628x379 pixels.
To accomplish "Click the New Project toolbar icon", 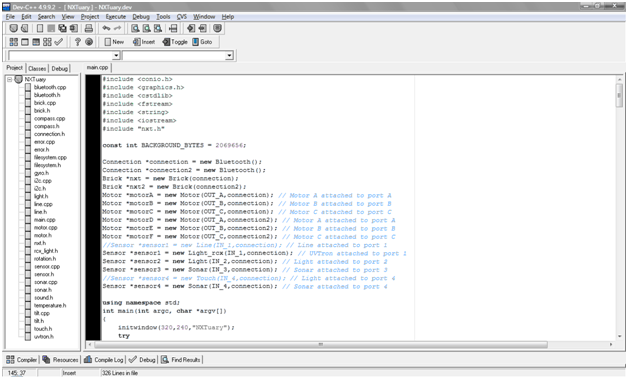I will 14,28.
